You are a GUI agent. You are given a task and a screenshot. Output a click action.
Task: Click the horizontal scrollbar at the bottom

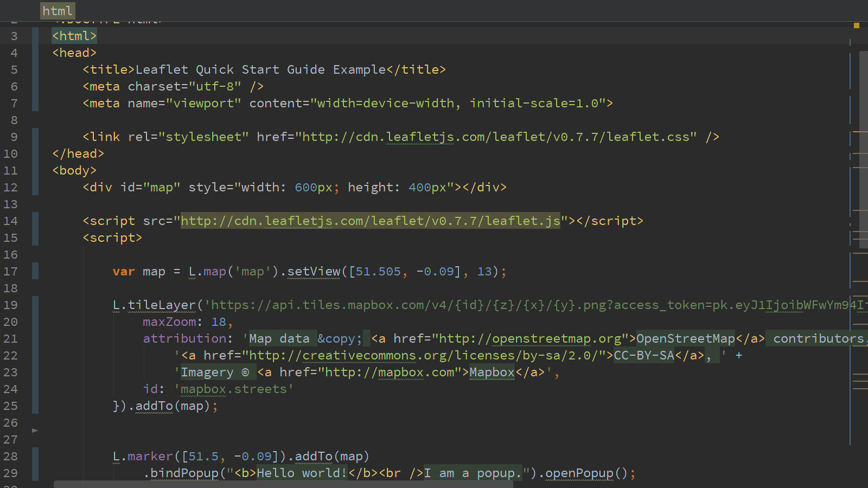(283, 484)
